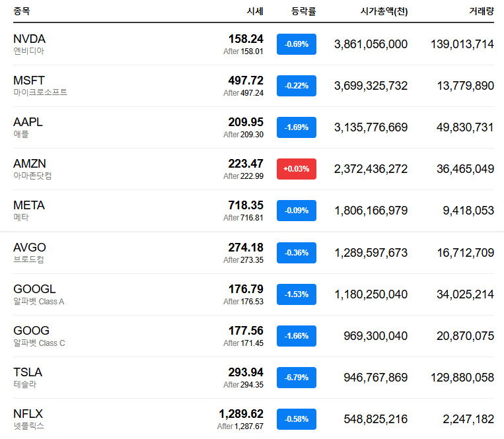This screenshot has height=439, width=504.
Task: Click NFLX's -0.58% change badge
Action: pos(297,419)
